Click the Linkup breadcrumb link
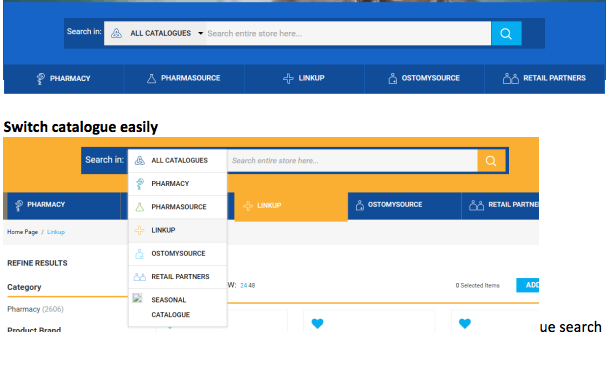Image resolution: width=610 pixels, height=365 pixels. pos(56,232)
